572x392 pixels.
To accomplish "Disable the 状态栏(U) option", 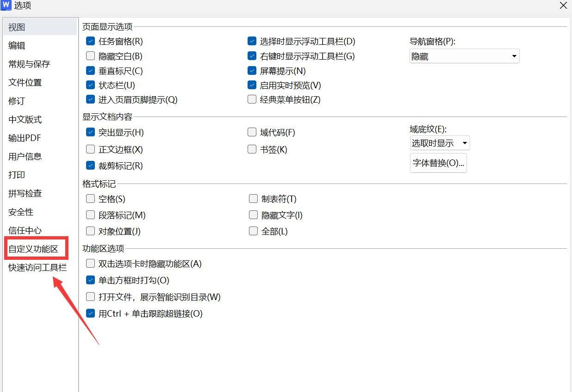I will coord(91,85).
